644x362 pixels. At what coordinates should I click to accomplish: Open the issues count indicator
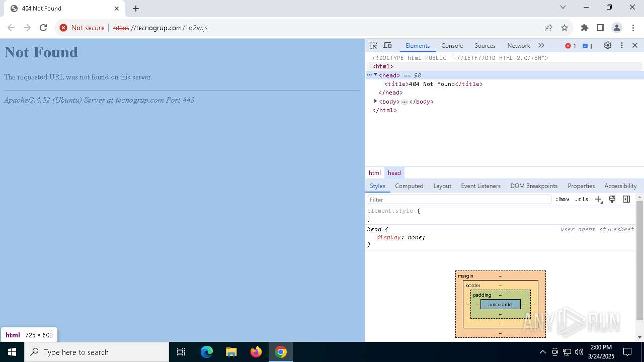coord(588,46)
